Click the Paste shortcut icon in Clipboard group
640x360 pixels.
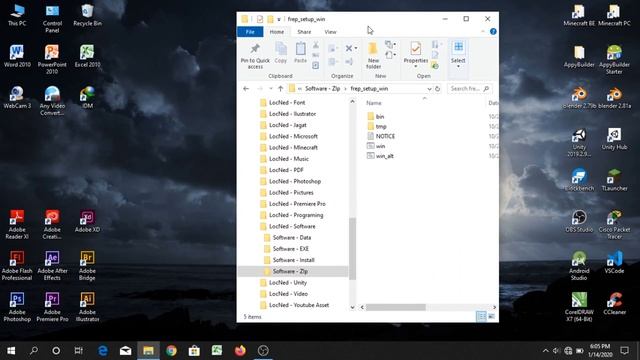tap(316, 65)
